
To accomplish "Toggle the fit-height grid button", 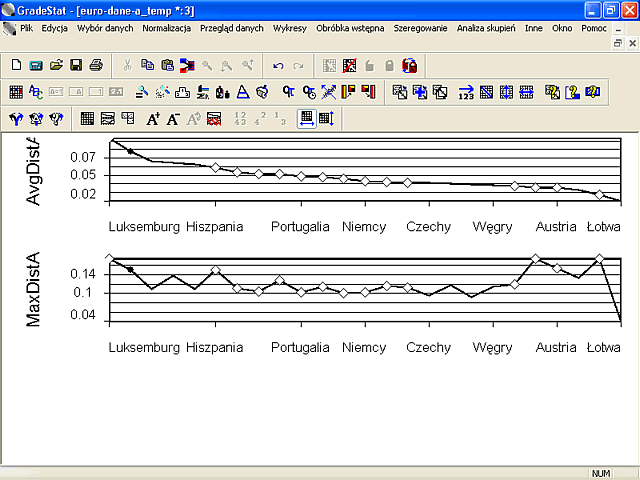I will point(327,119).
